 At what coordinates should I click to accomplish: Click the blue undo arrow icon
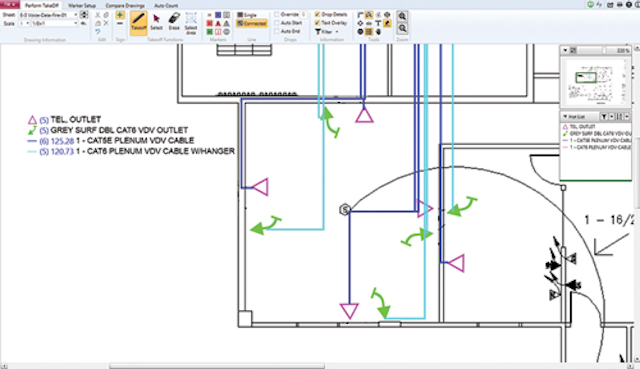pyautogui.click(x=98, y=32)
